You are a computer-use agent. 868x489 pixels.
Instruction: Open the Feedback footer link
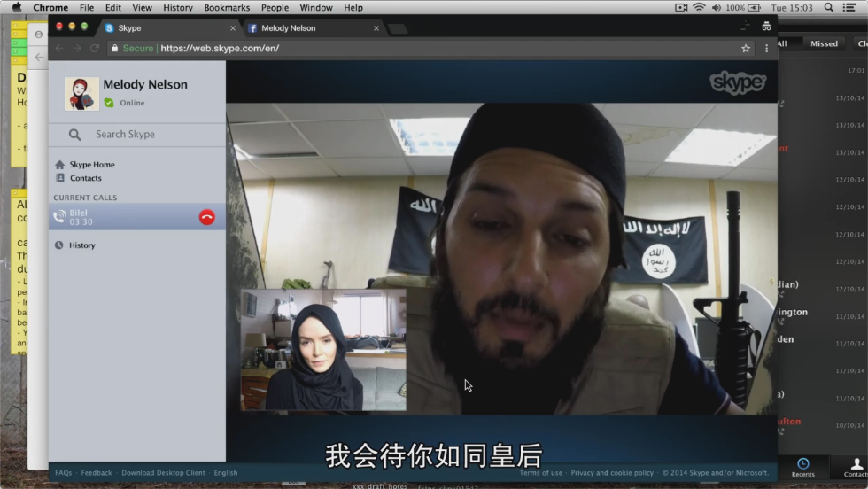point(97,473)
